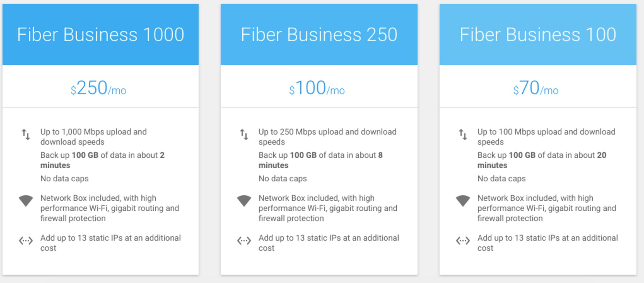Click the $100/mo price

317,88
